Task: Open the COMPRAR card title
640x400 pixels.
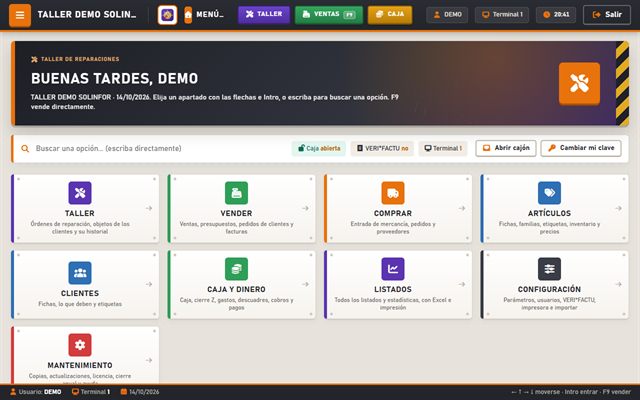Action: pos(393,213)
